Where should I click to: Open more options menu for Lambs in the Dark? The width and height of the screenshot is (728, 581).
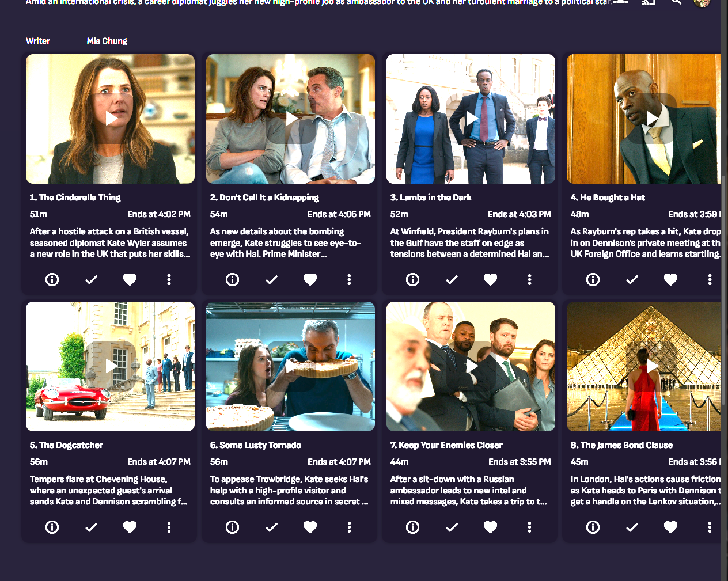pyautogui.click(x=529, y=280)
